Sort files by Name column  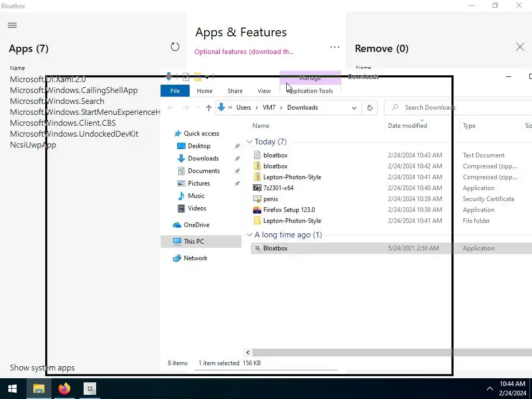click(x=261, y=126)
